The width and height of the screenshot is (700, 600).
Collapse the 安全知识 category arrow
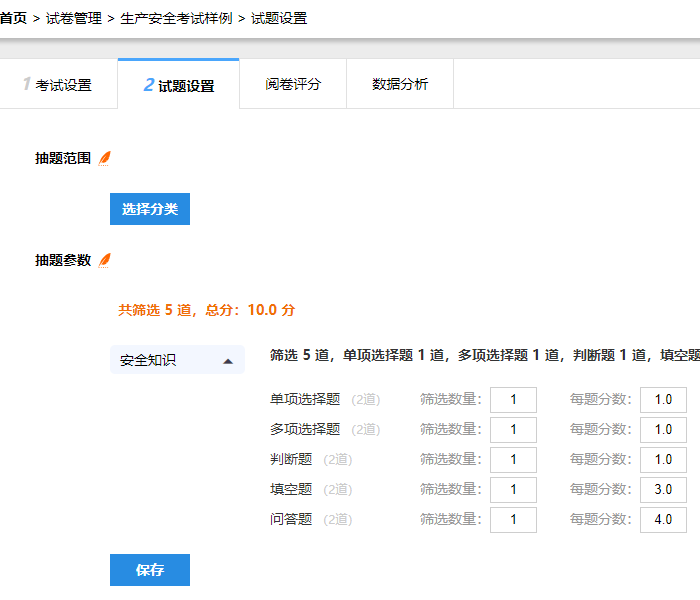click(228, 361)
